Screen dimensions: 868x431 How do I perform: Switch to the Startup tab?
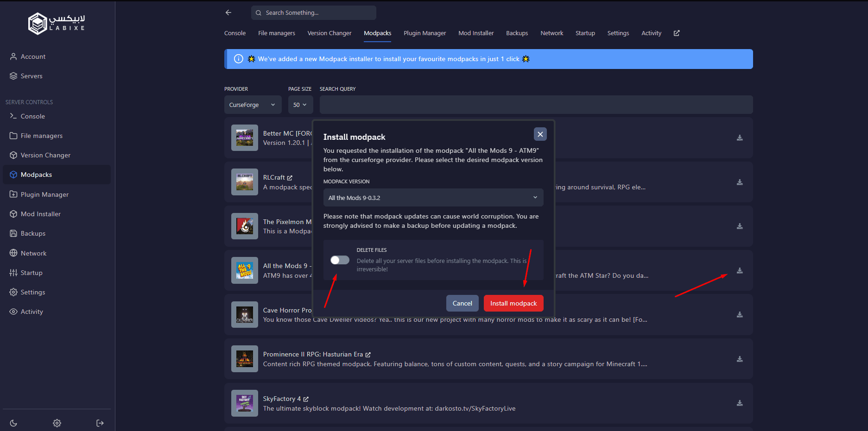(x=585, y=33)
